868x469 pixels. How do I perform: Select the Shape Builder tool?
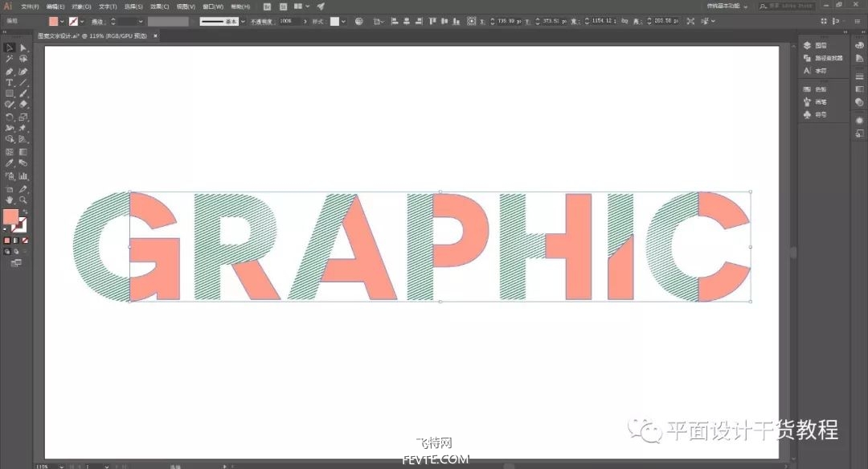click(x=10, y=139)
